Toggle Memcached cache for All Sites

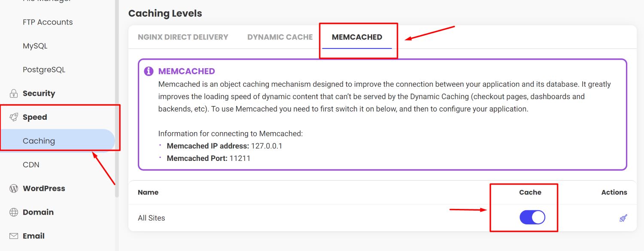coord(532,218)
